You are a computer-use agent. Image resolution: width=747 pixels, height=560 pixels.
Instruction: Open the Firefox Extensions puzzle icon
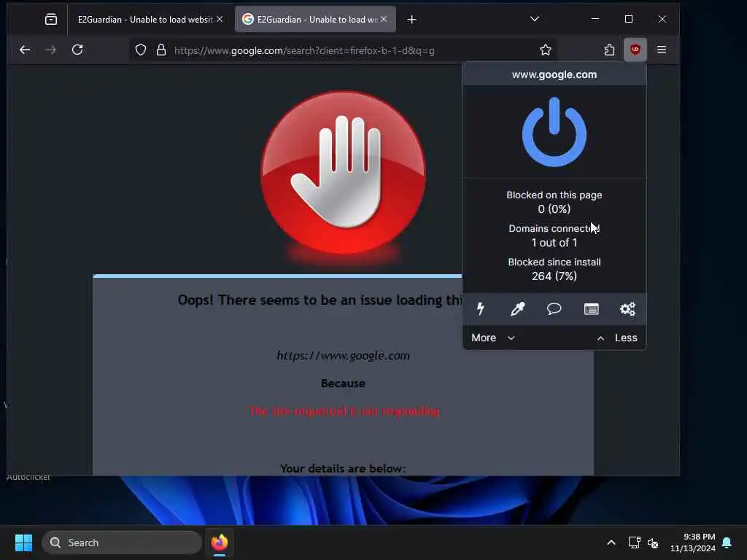pyautogui.click(x=609, y=50)
